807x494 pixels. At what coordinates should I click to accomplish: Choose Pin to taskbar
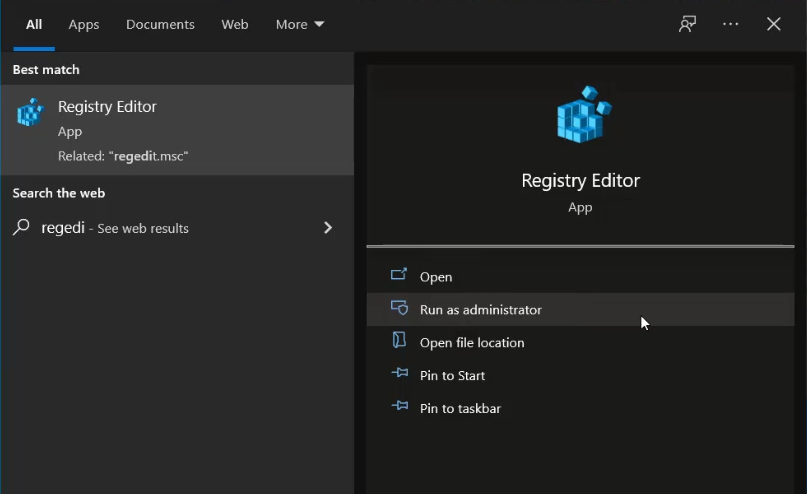pos(580,408)
